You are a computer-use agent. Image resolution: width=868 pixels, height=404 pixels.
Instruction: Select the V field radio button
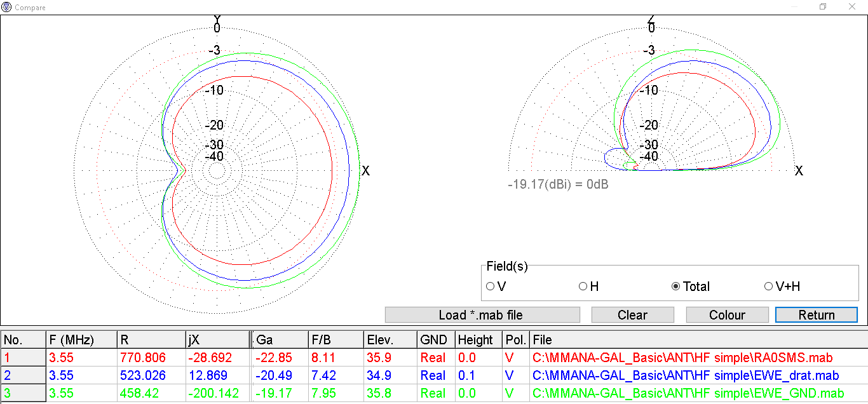(490, 286)
